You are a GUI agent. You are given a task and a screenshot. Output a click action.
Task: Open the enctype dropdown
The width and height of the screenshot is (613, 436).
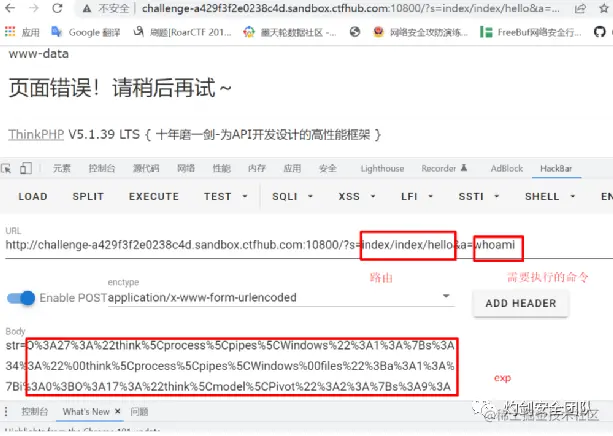tap(281, 298)
